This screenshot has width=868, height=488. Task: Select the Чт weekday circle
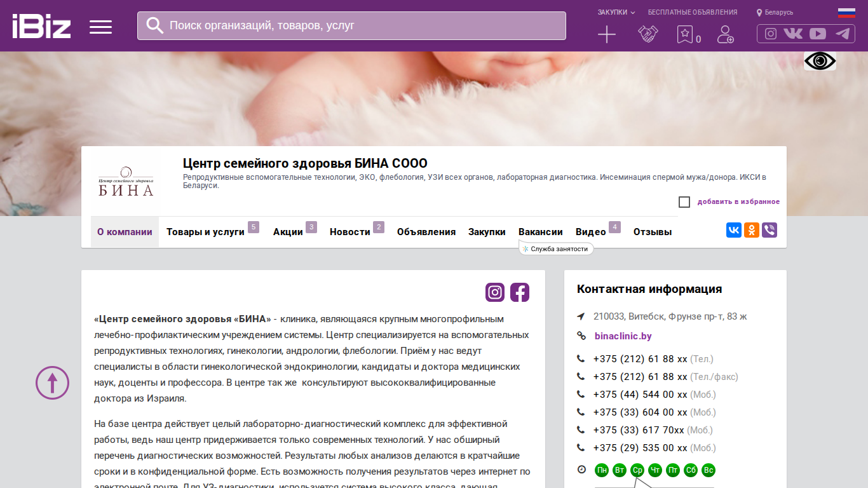pos(655,470)
